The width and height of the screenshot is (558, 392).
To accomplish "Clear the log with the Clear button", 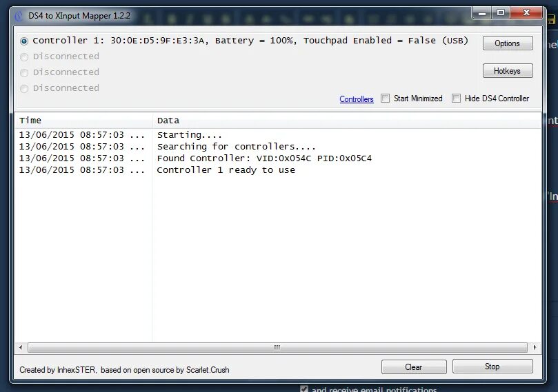I will pyautogui.click(x=414, y=367).
